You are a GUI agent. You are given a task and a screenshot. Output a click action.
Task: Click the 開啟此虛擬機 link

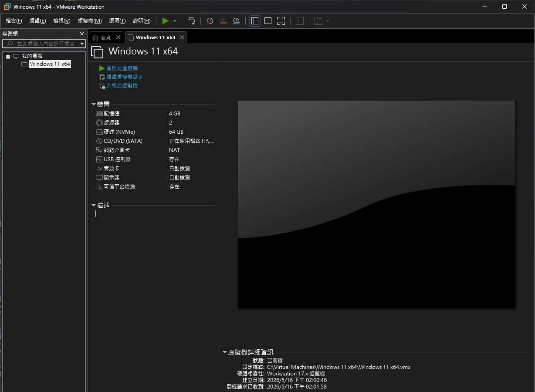click(x=122, y=68)
